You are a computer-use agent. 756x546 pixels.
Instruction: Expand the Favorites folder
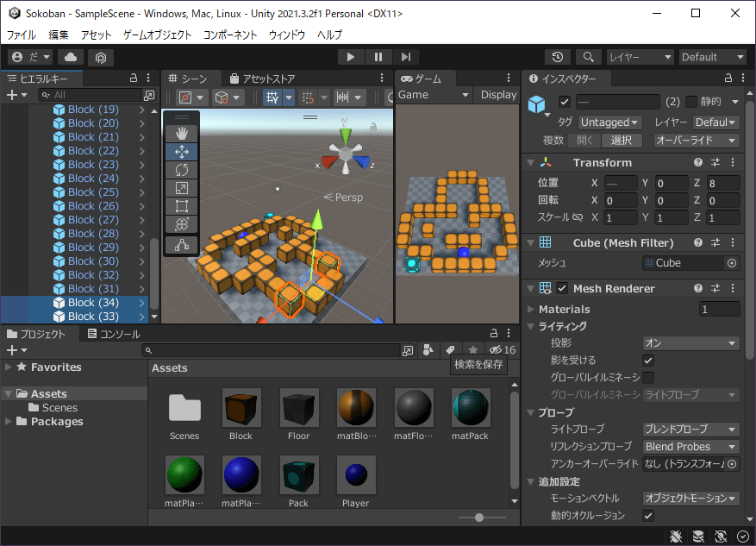pos(9,367)
